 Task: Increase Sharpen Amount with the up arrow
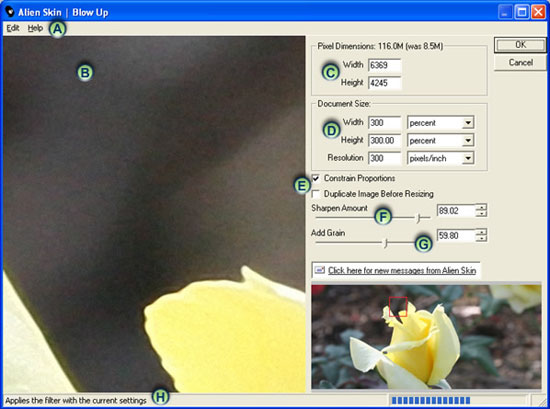tap(481, 207)
